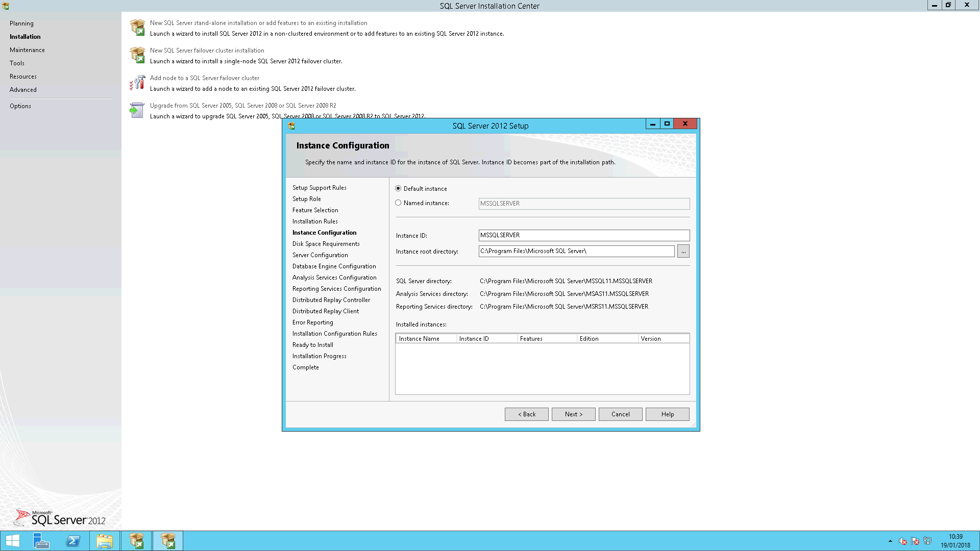980x551 pixels.
Task: Click the Installation Center title bar icon
Action: coord(6,6)
